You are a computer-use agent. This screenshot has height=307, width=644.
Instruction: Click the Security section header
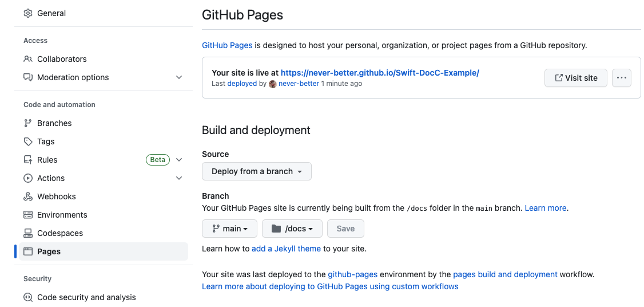point(37,278)
